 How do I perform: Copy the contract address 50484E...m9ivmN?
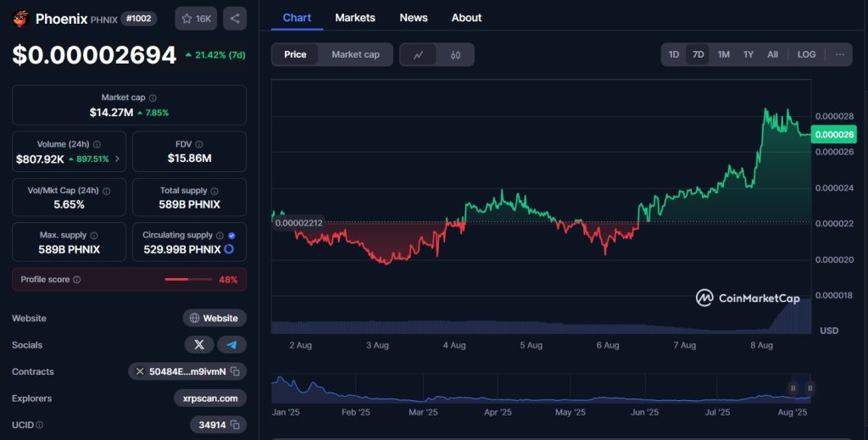235,371
